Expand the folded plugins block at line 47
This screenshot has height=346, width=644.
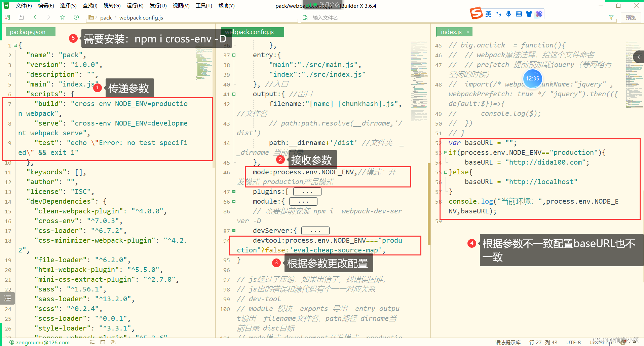point(234,192)
